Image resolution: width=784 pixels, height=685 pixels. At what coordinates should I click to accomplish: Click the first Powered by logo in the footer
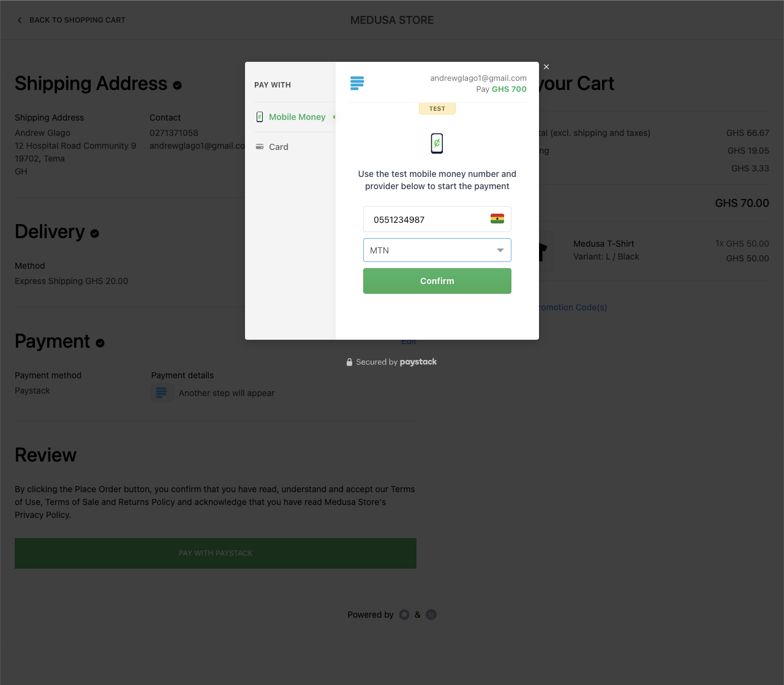point(404,615)
